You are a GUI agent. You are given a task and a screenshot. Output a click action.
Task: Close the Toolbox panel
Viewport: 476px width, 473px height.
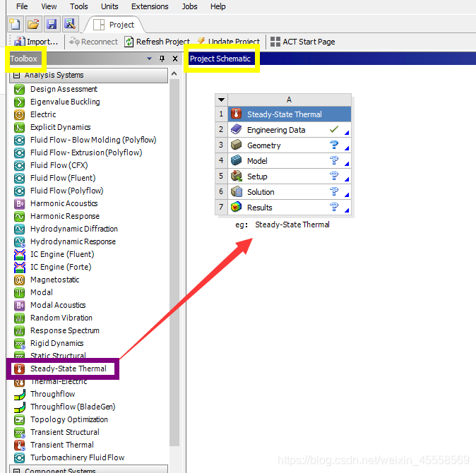175,59
